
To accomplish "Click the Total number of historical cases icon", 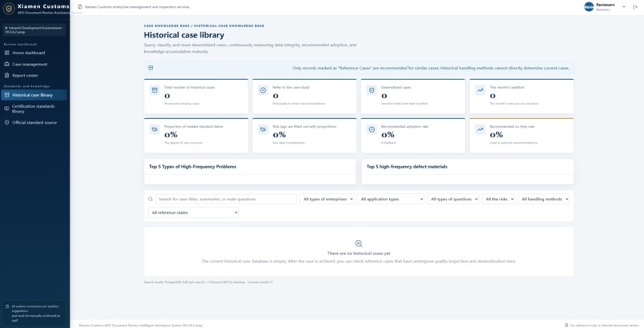I will point(155,90).
